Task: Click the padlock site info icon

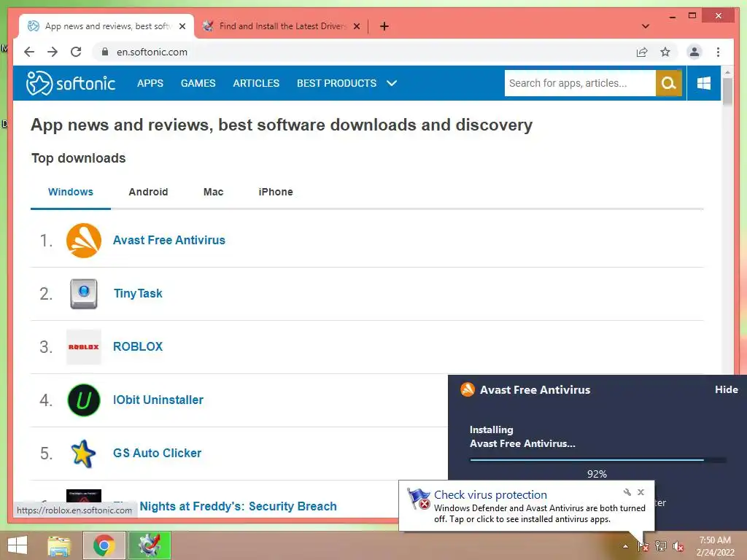Action: pos(105,52)
